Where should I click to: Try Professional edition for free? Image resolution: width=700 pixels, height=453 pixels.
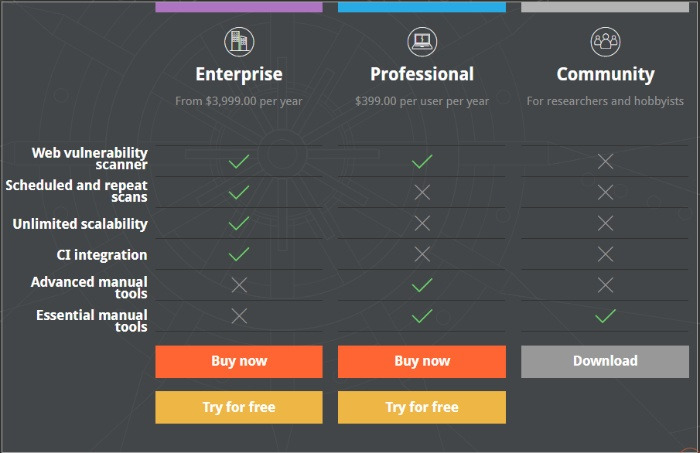tap(422, 407)
